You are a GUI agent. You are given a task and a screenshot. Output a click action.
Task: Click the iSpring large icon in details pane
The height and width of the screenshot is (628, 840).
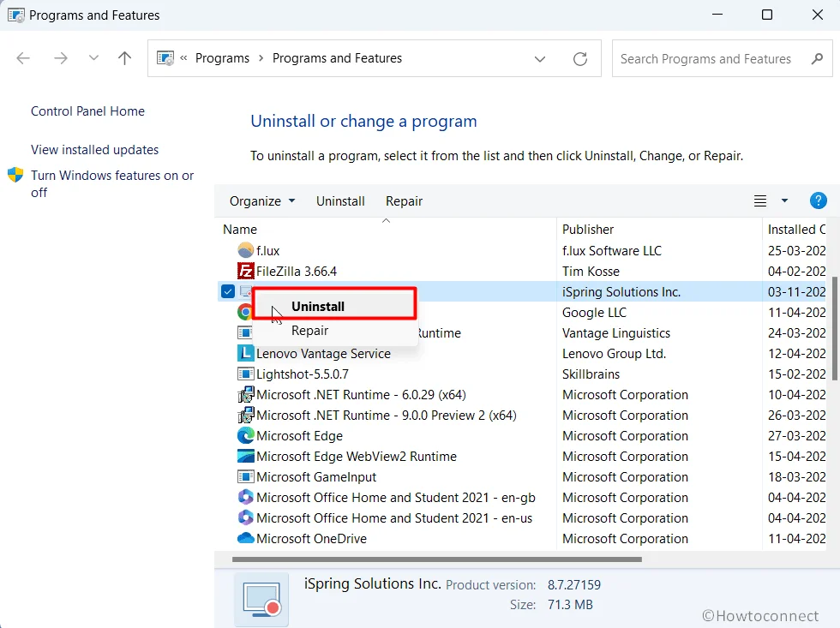tap(261, 599)
